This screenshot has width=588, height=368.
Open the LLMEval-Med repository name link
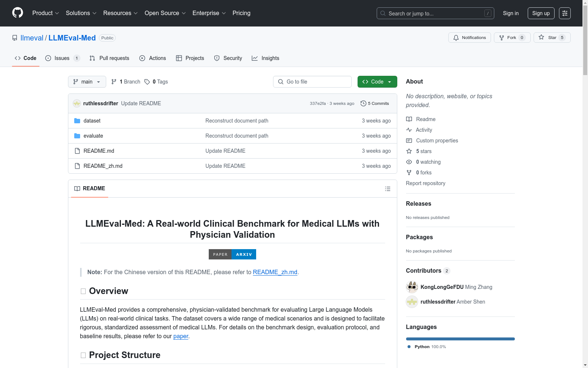(x=72, y=38)
